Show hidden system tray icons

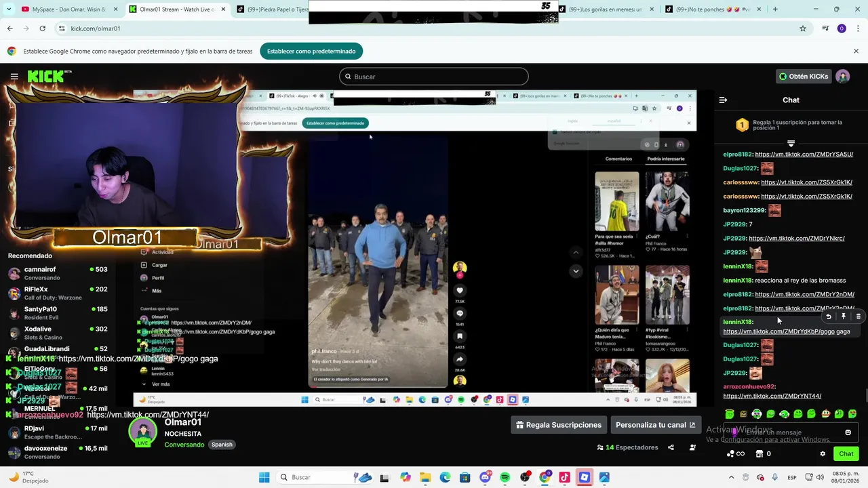coord(731,477)
